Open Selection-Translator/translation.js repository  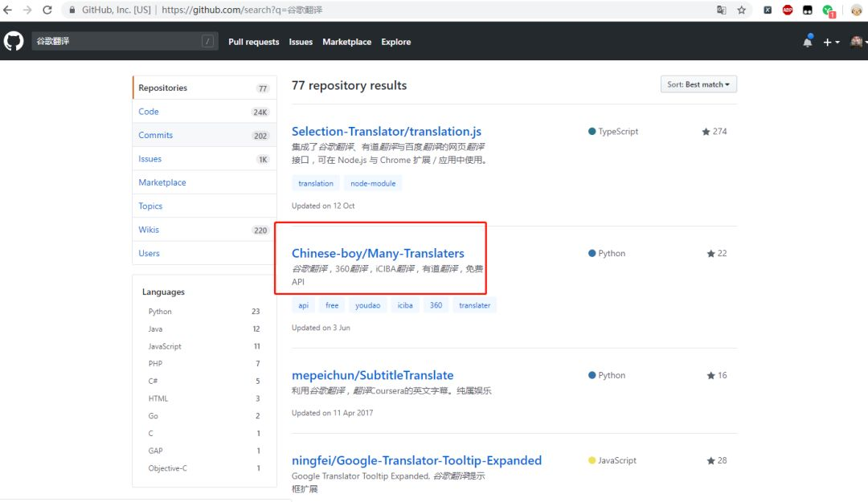387,131
